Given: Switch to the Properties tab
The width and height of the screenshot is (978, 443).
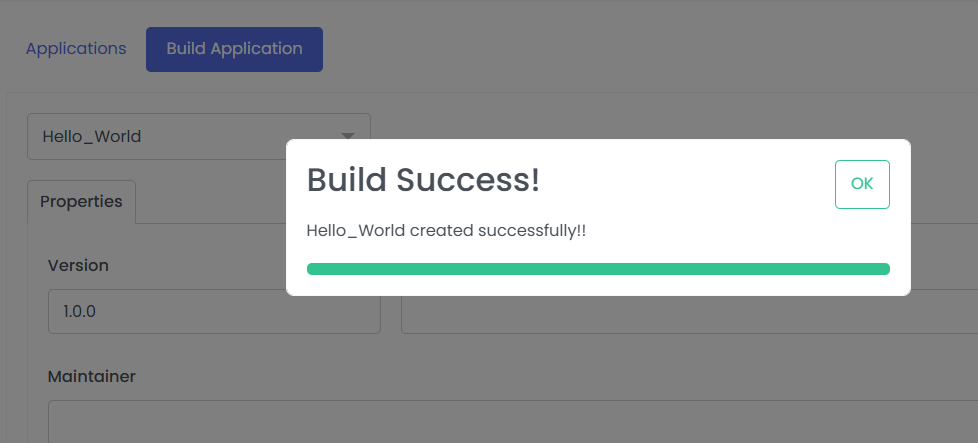Looking at the screenshot, I should [x=81, y=201].
